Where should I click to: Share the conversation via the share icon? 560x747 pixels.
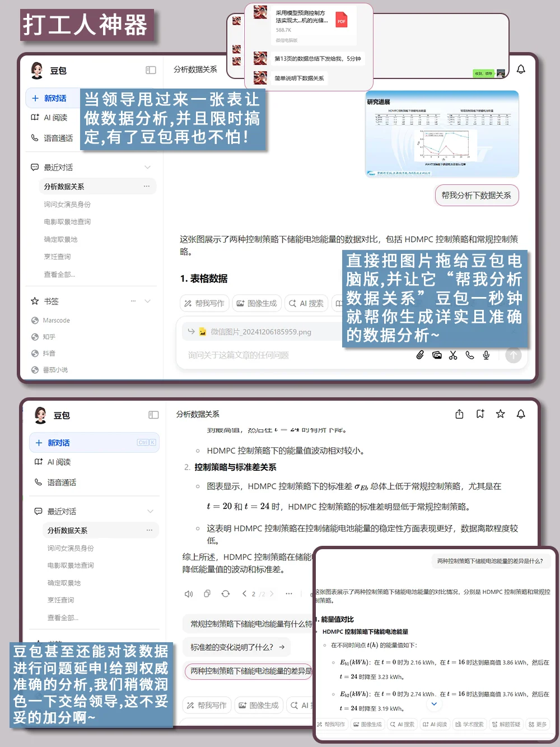point(459,414)
